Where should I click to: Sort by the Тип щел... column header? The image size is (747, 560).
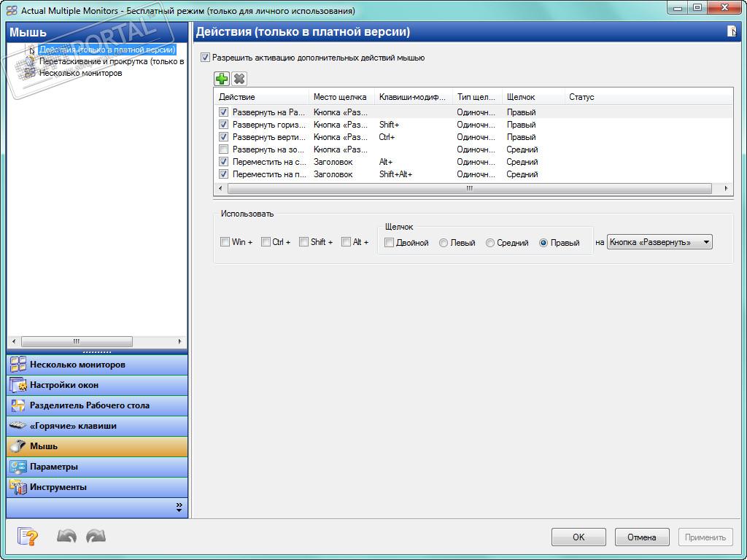click(477, 97)
